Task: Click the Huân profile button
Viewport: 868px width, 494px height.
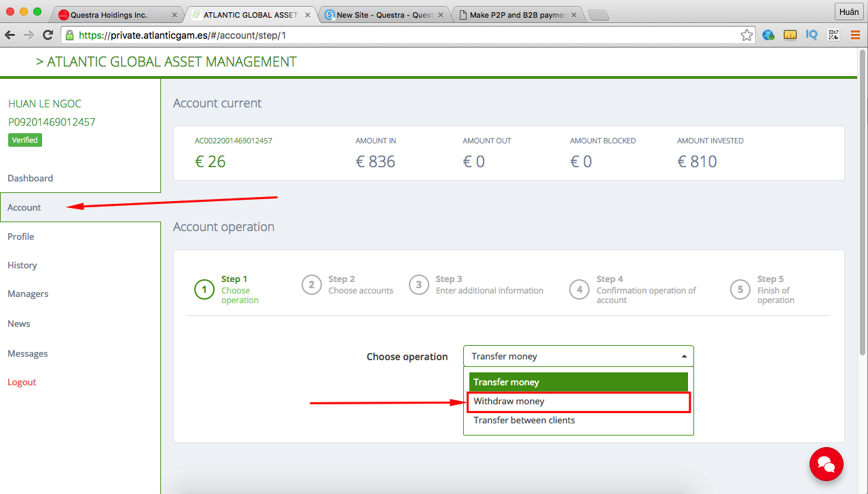Action: 849,12
